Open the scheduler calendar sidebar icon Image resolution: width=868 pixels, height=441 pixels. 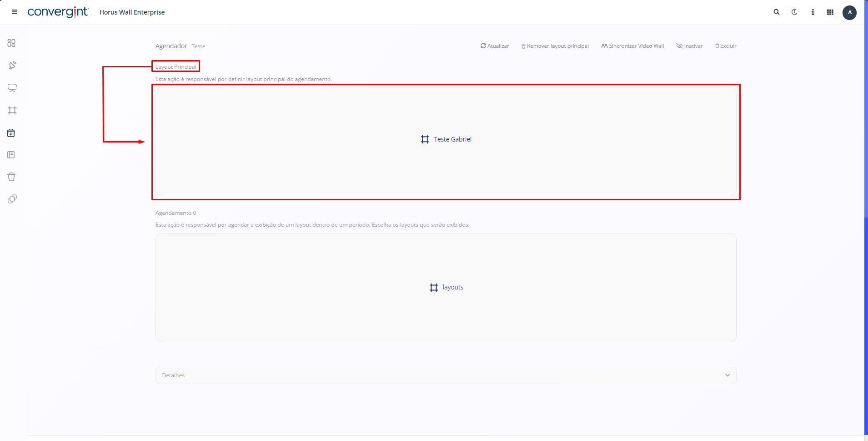click(x=11, y=133)
